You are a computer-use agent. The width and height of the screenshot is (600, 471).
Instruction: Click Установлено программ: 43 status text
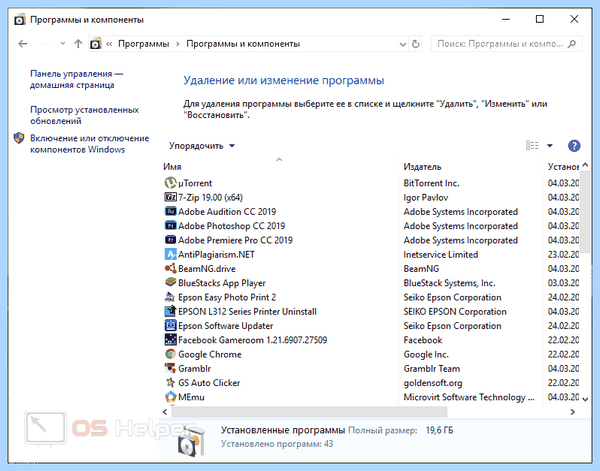277,444
